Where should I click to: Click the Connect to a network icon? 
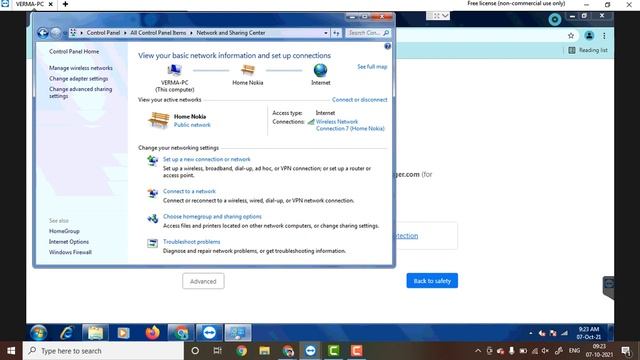pyautogui.click(x=153, y=193)
